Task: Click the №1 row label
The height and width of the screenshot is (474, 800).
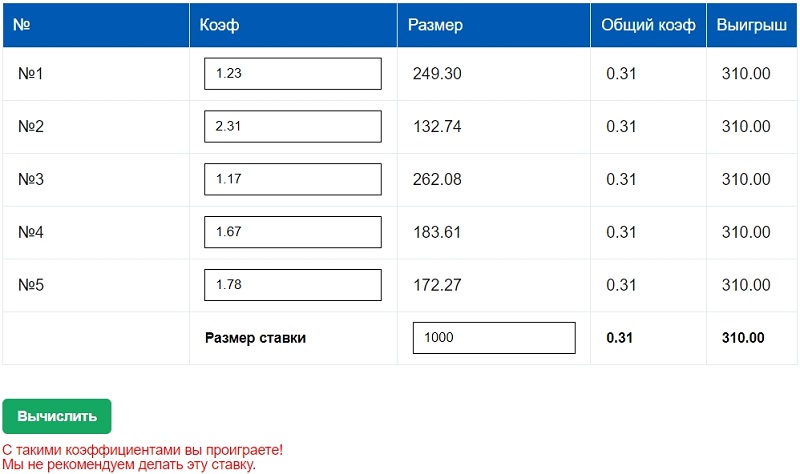Action: [31, 74]
